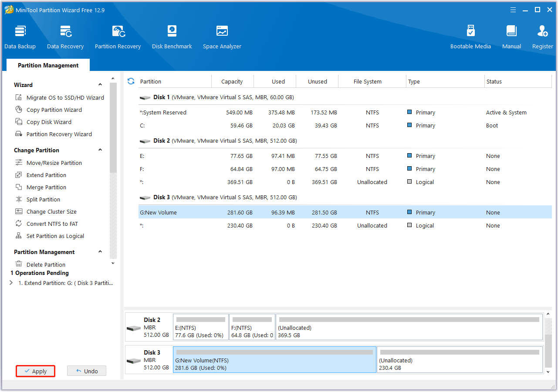Screen dimensions: 558x392
Task: Refresh the partition list
Action: 131,81
